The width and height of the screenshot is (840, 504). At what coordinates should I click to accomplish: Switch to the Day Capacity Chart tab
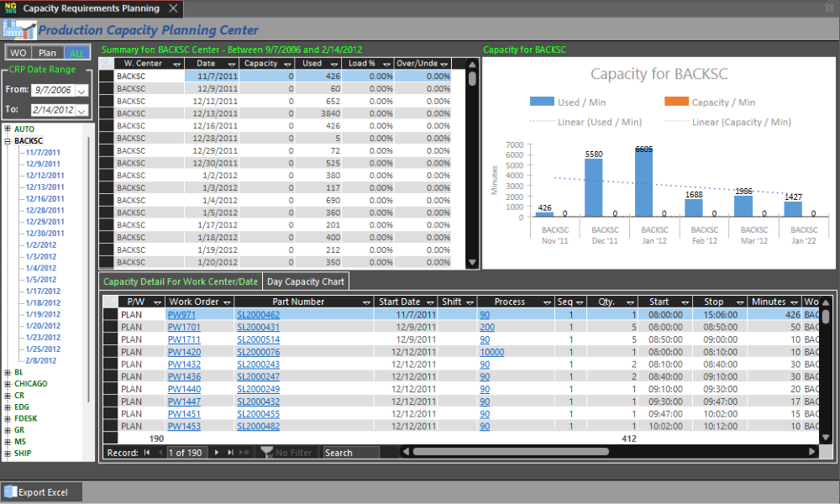[x=305, y=281]
